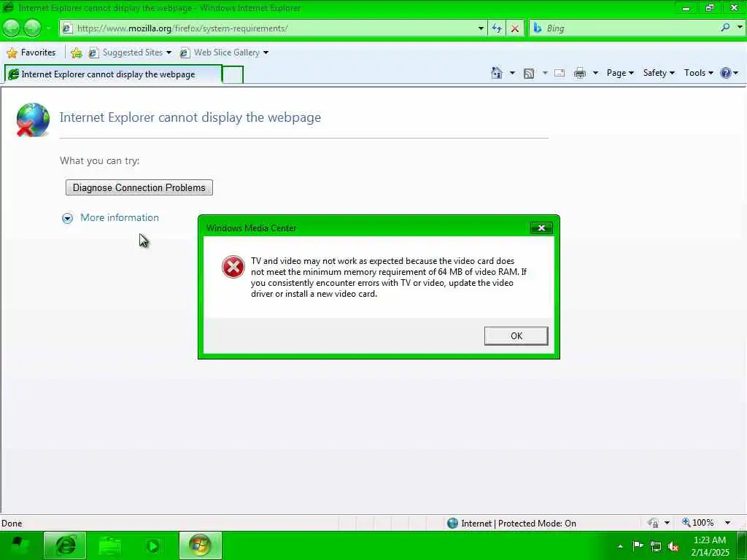Go forward with the Forward arrow button
747x560 pixels.
pyautogui.click(x=32, y=28)
